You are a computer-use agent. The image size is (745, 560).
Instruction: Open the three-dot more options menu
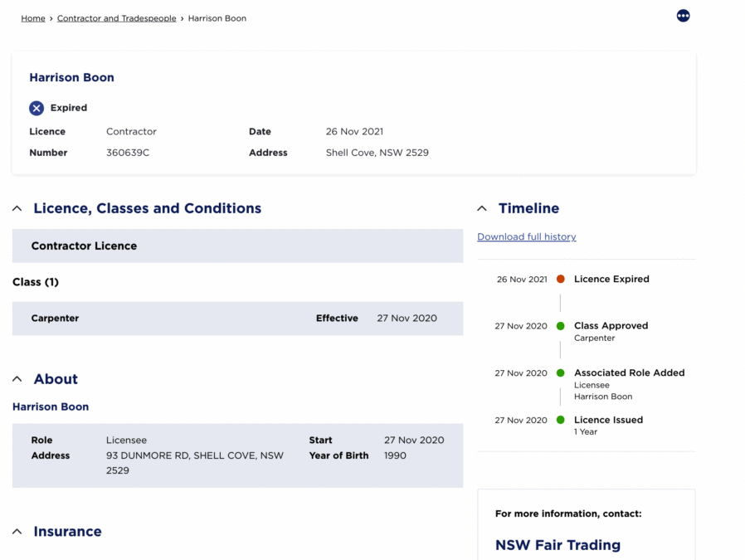click(683, 16)
